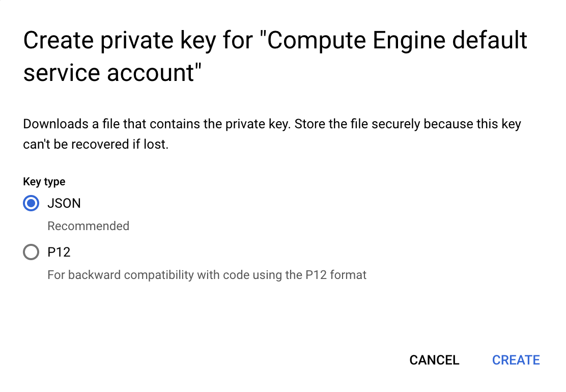Screen dimensions: 566x392
Task: Click the private key download description text
Action: click(272, 134)
